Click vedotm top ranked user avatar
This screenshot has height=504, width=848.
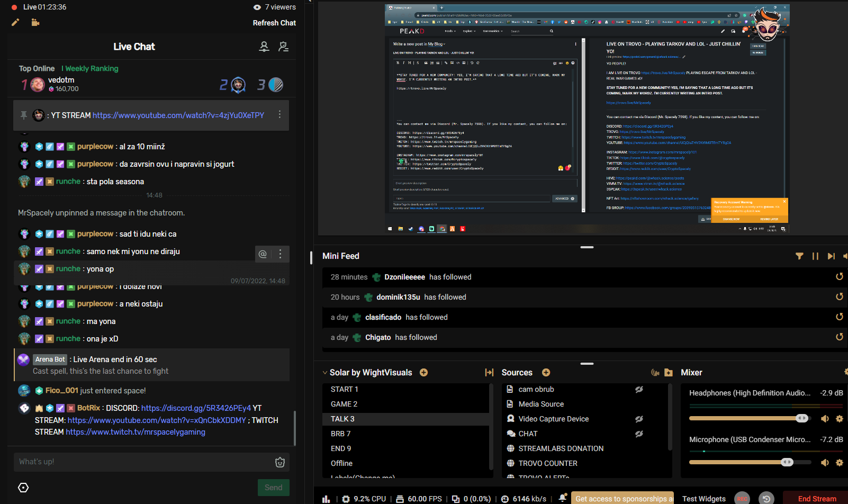(37, 84)
